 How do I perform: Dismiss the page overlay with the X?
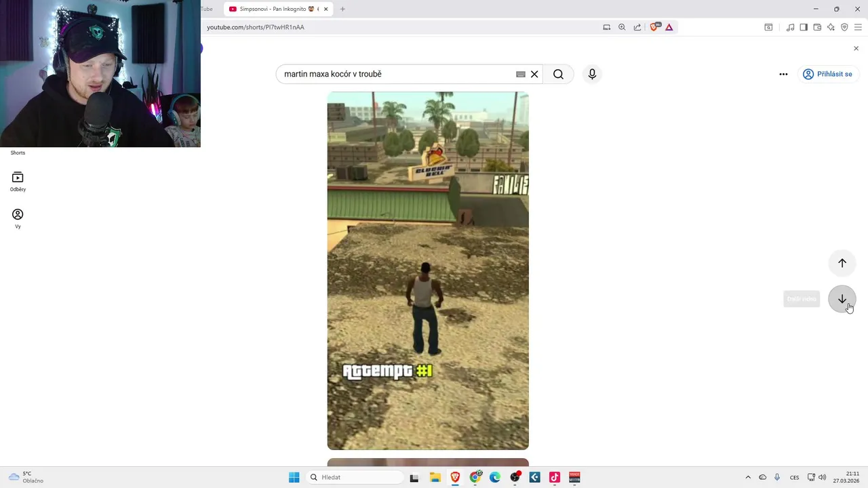[856, 48]
